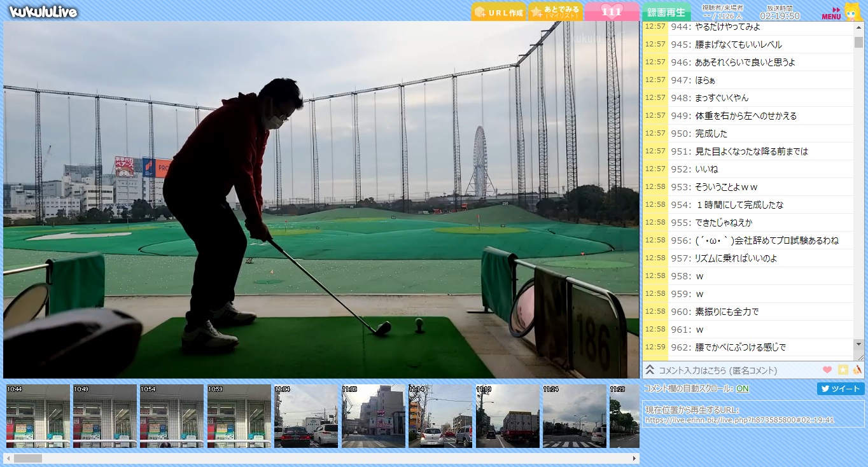Viewport: 868px width, 467px height.
Task: Click thumbnail strip right scroll arrow
Action: click(x=634, y=458)
